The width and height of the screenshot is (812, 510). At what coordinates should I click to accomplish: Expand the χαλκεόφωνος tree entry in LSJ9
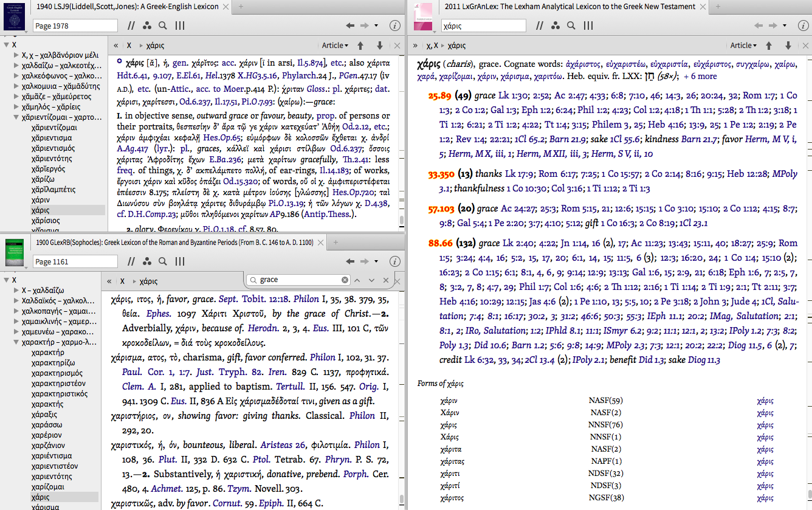click(15, 75)
